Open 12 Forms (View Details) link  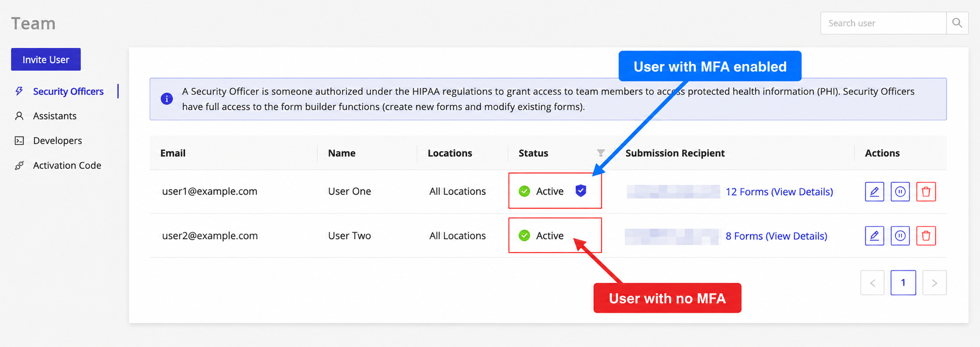(779, 192)
